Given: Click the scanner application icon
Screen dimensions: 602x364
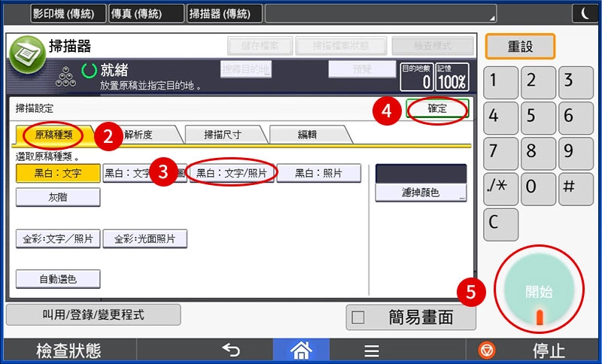Looking at the screenshot, I should 28,54.
